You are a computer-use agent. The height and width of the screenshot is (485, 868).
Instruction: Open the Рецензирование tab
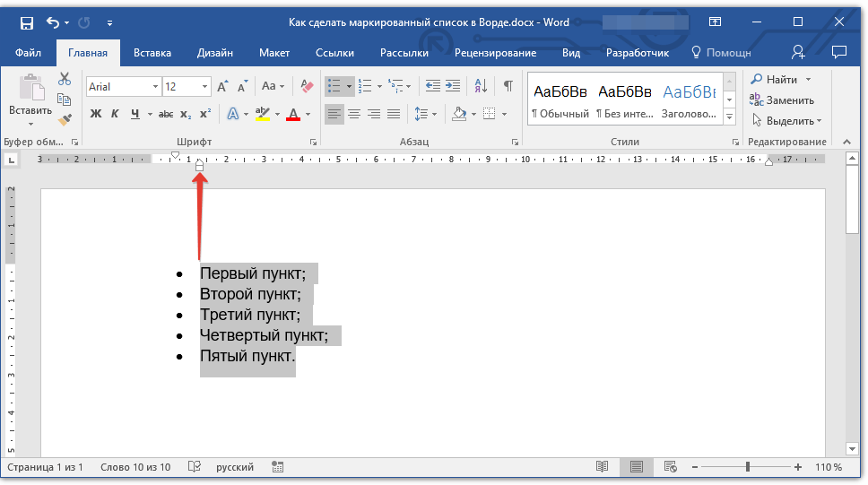tap(495, 53)
